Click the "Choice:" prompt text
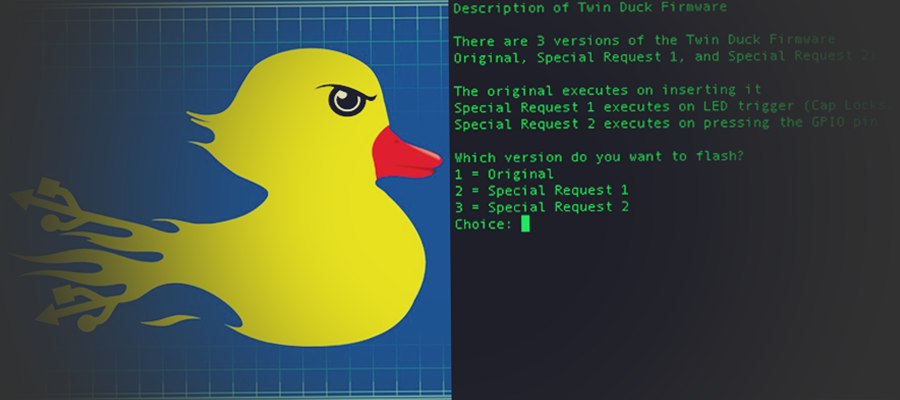The width and height of the screenshot is (900, 400). pos(483,224)
